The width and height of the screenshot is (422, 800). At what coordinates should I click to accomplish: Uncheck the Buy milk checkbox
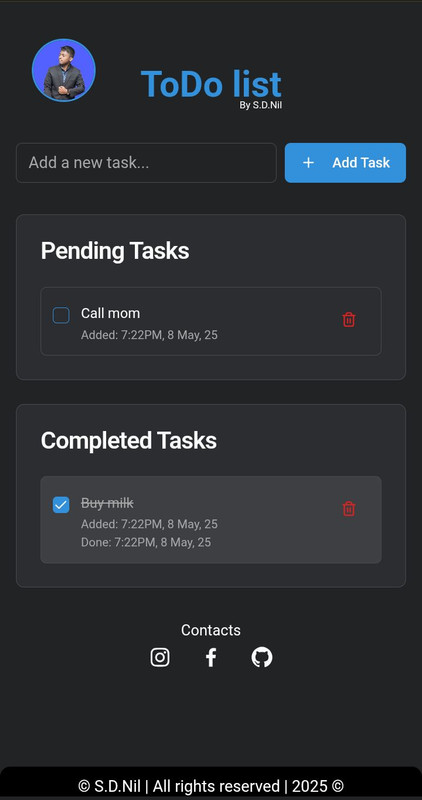pyautogui.click(x=61, y=505)
